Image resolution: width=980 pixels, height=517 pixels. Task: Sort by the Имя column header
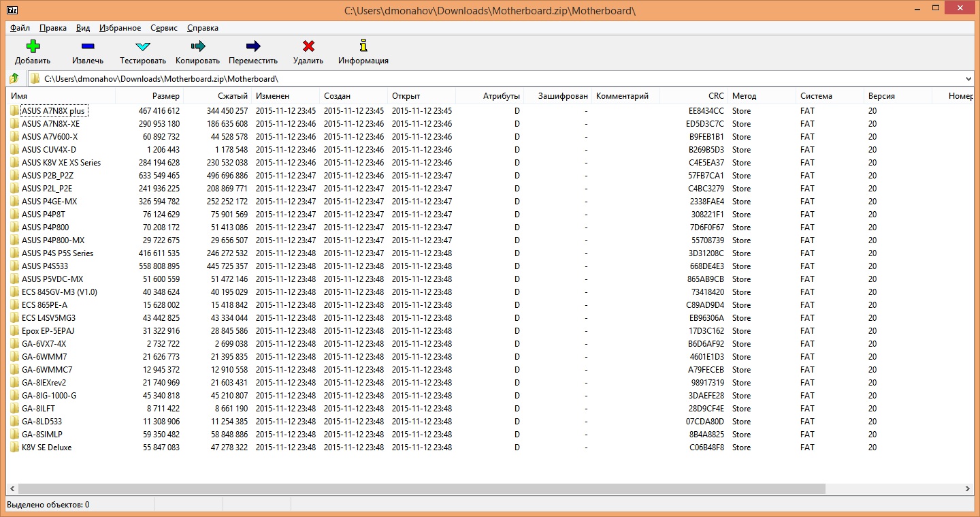point(61,96)
